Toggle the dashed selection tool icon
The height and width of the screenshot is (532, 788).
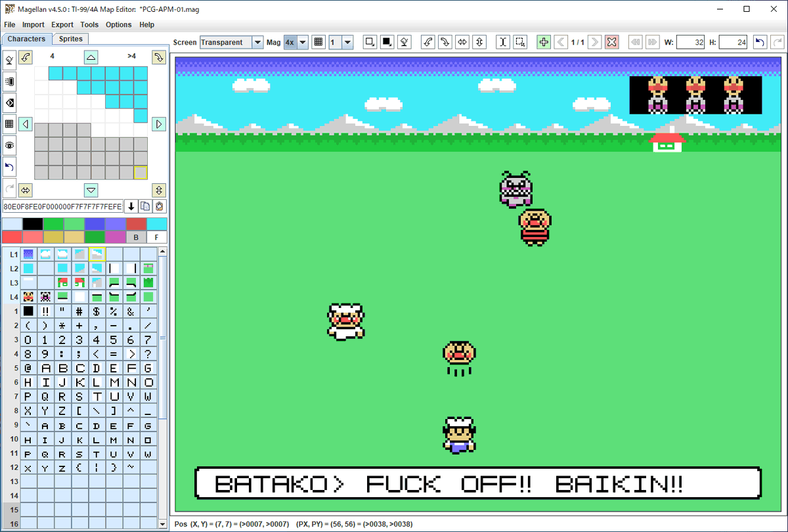coord(520,42)
